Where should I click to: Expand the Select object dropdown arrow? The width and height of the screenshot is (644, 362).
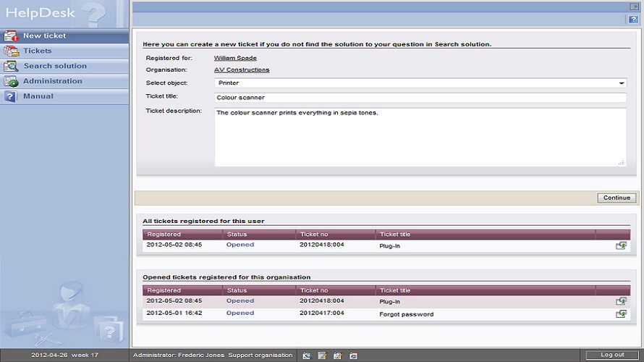coord(622,83)
